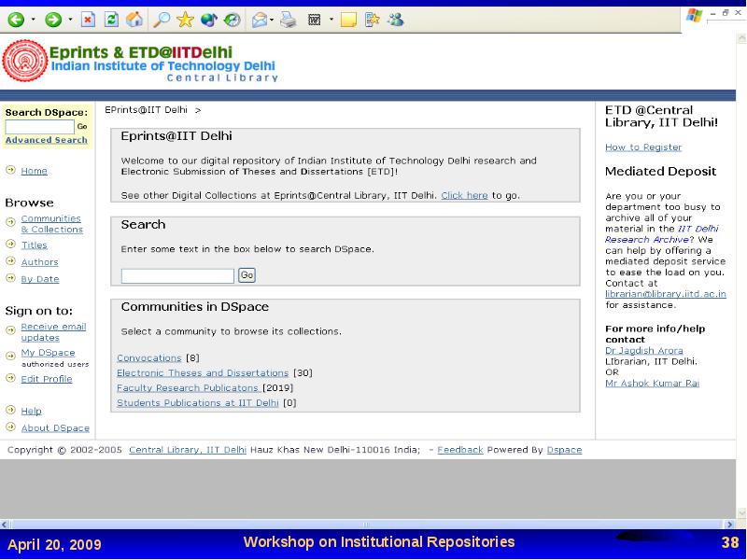Screen dimensions: 747x560
Task: Expand the Back button history dropdown arrow
Action: point(33,20)
